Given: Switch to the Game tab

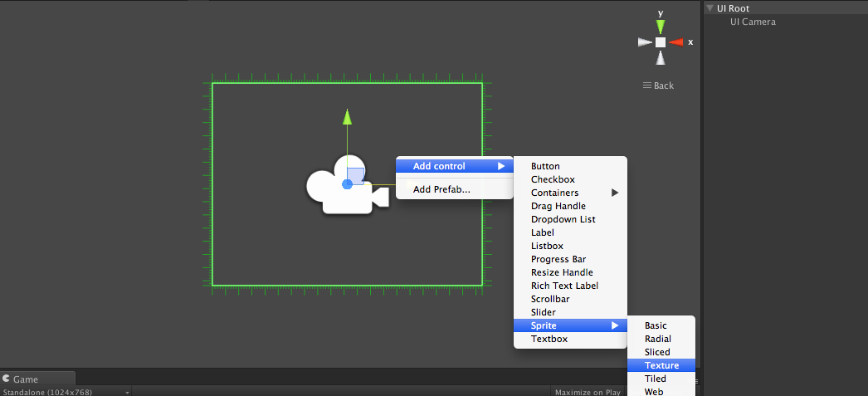Looking at the screenshot, I should coord(37,379).
